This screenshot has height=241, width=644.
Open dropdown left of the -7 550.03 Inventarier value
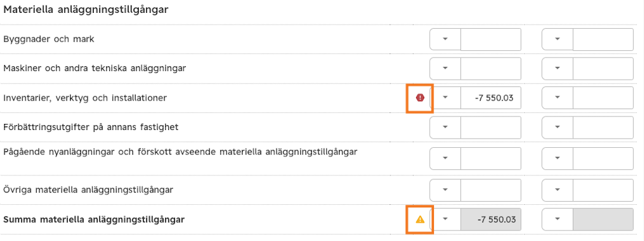tap(445, 98)
